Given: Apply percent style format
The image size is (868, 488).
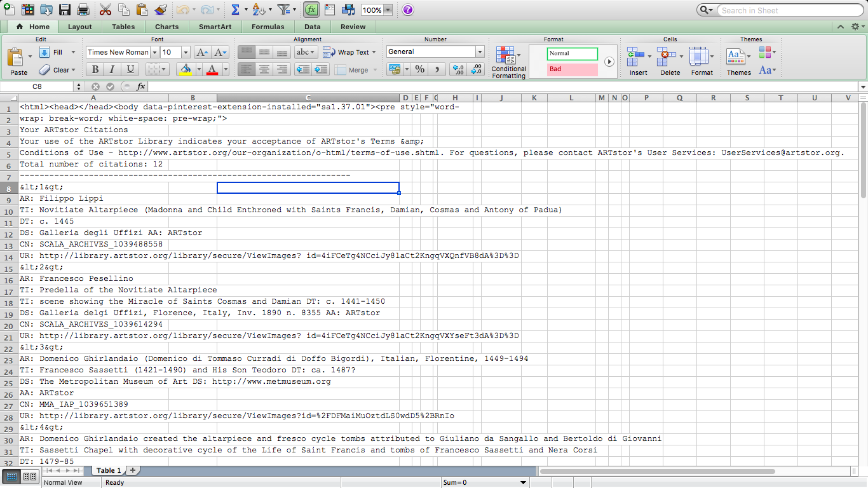Looking at the screenshot, I should 419,69.
